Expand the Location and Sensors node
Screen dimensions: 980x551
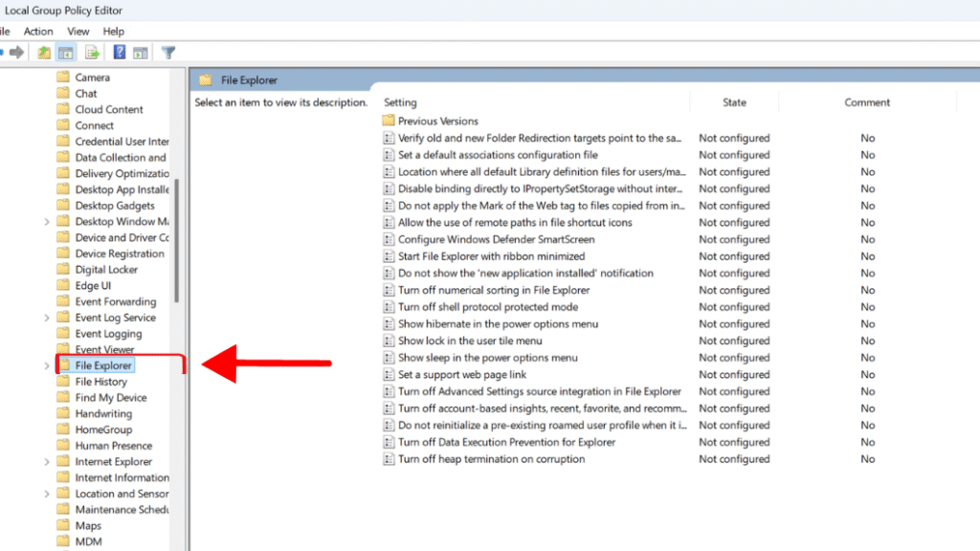47,495
